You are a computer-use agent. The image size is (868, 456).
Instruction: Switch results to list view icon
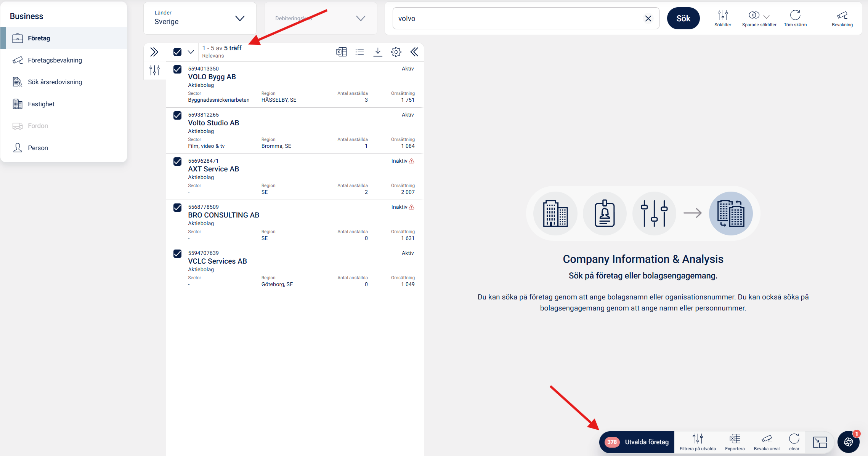pos(359,52)
